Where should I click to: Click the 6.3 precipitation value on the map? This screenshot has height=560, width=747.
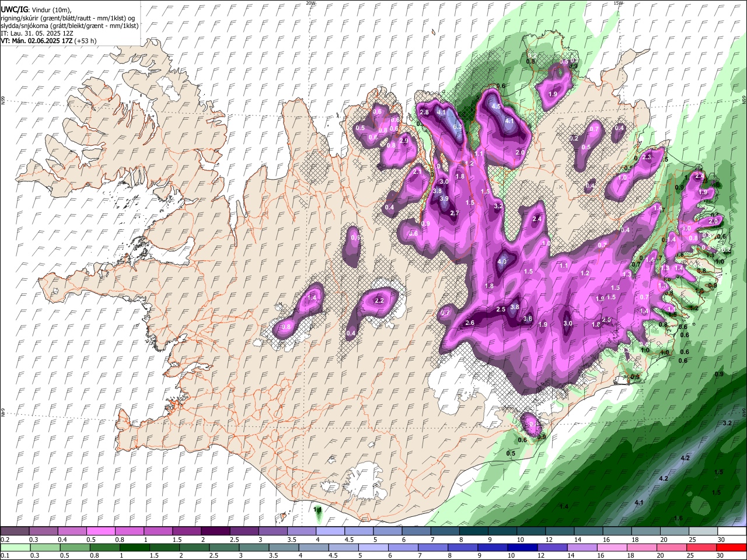click(458, 127)
